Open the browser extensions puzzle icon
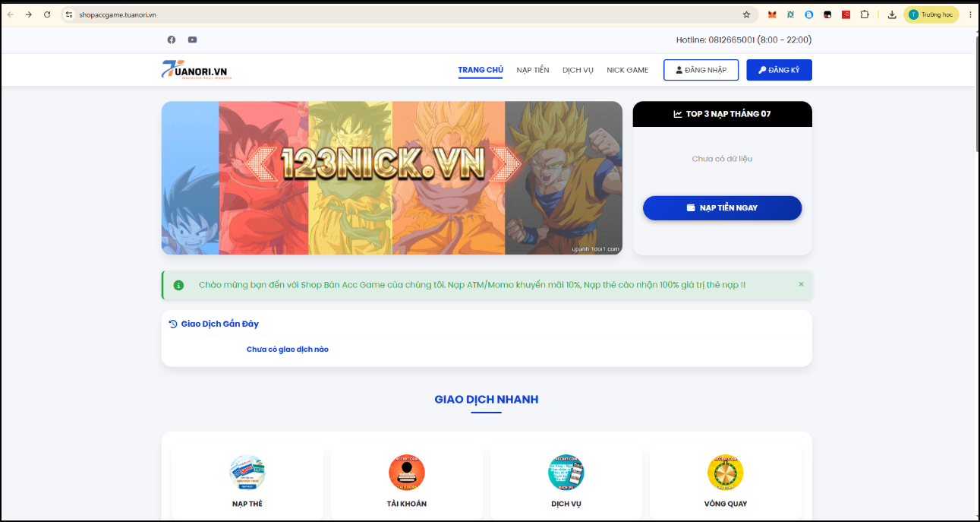The width and height of the screenshot is (980, 522). (x=865, y=14)
